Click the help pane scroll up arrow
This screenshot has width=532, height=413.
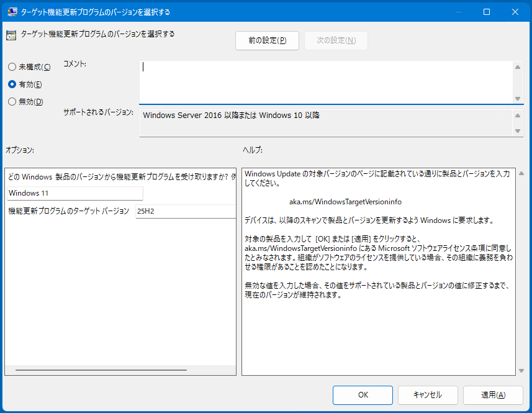coord(521,173)
